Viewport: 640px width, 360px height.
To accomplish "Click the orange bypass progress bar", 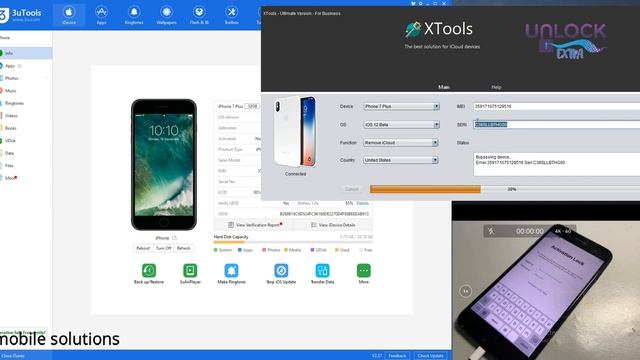I will (425, 189).
